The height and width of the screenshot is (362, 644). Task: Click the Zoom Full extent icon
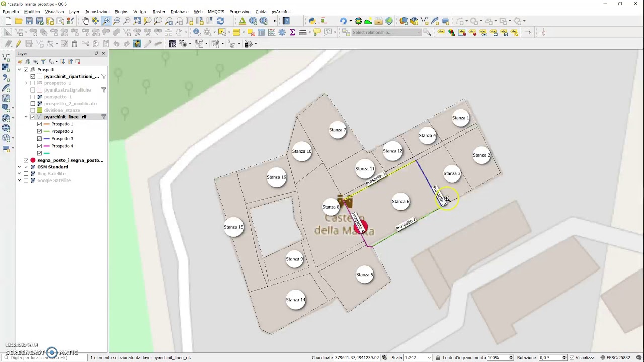(x=137, y=21)
